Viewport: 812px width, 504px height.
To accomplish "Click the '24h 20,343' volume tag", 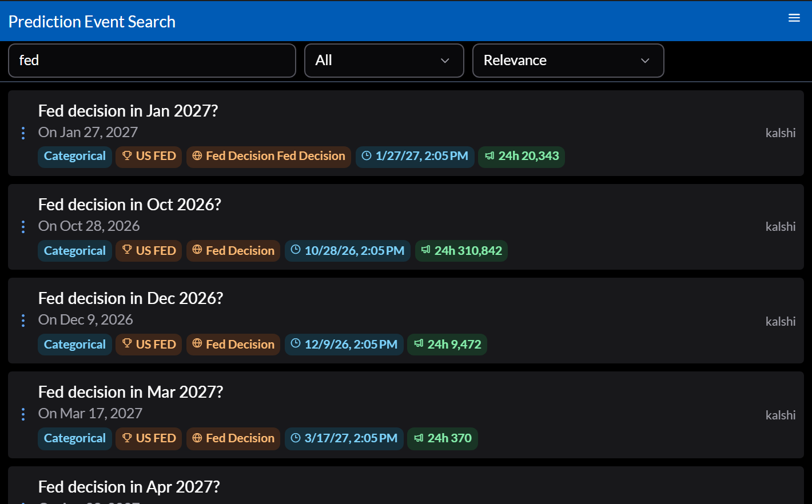I will click(x=522, y=157).
